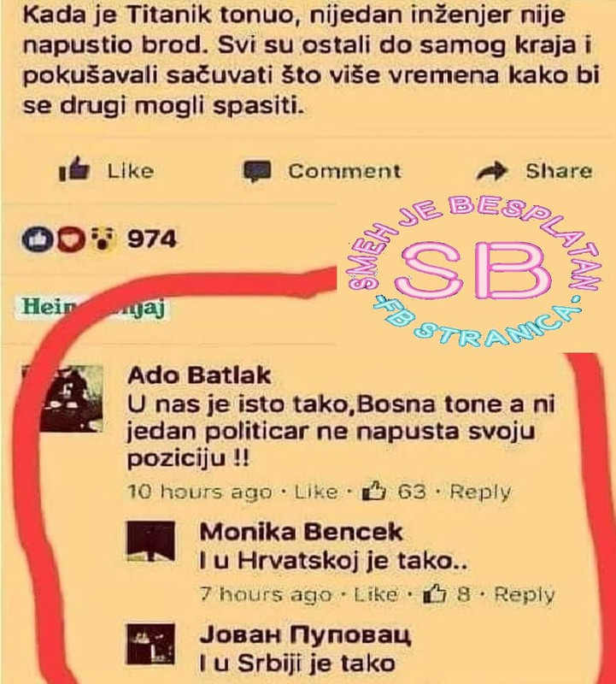616x684 pixels.
Task: Click the Share arrow icon
Action: click(491, 172)
